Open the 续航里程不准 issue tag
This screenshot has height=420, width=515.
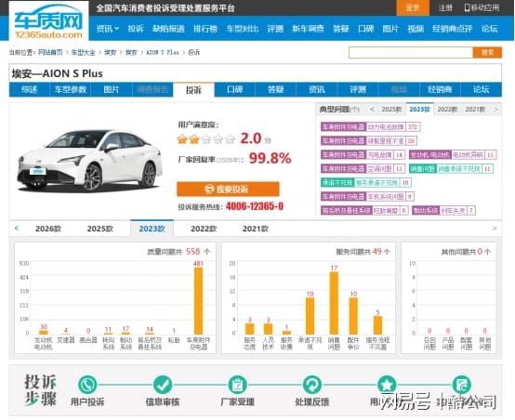369,141
